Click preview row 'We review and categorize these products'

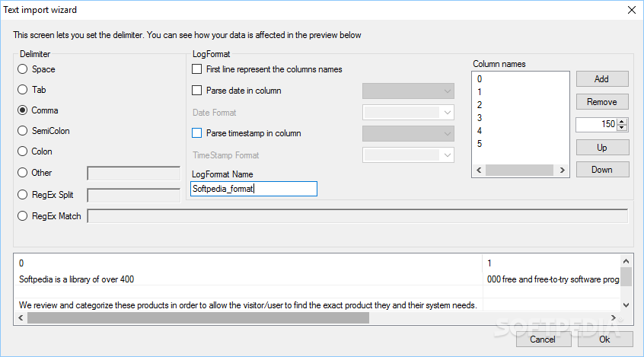point(248,305)
